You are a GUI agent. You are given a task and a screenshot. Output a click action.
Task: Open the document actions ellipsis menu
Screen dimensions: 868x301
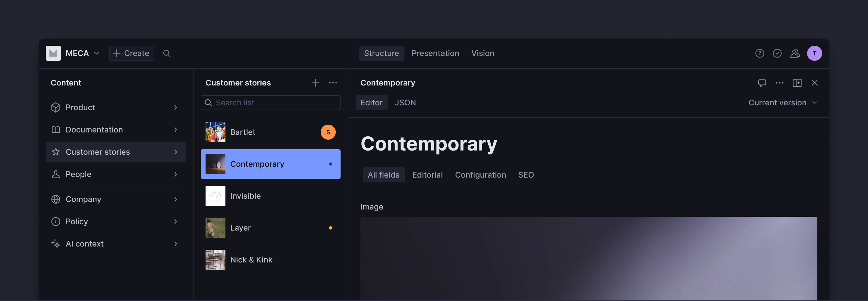tap(779, 83)
